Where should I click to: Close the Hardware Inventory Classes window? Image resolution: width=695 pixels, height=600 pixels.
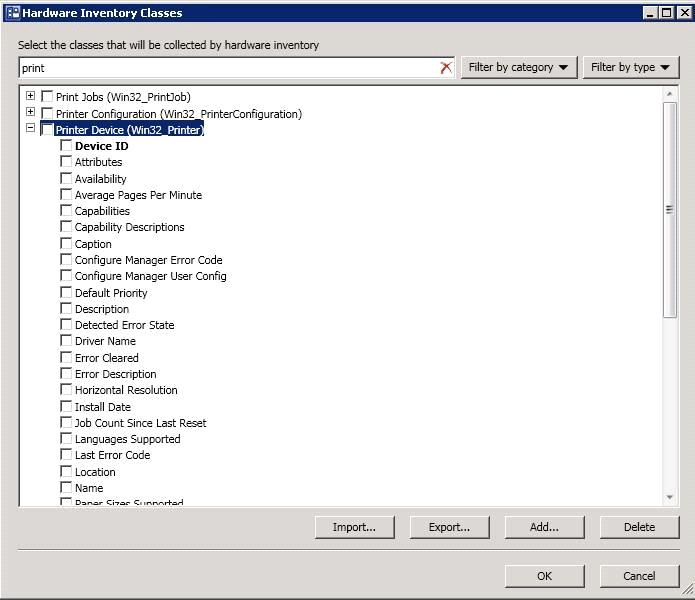(684, 13)
